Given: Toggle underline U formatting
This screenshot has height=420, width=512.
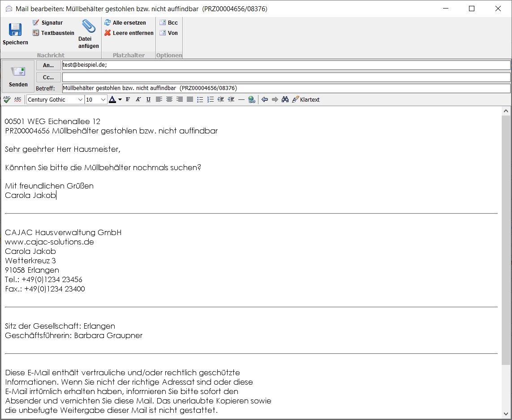Looking at the screenshot, I should 148,99.
